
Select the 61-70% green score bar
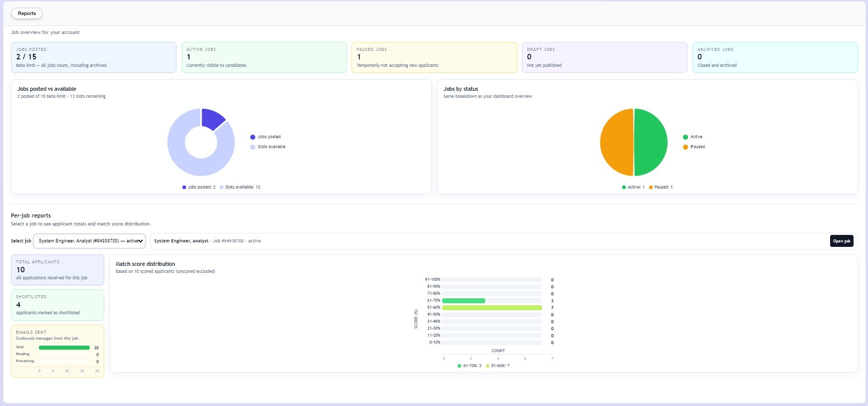click(464, 301)
